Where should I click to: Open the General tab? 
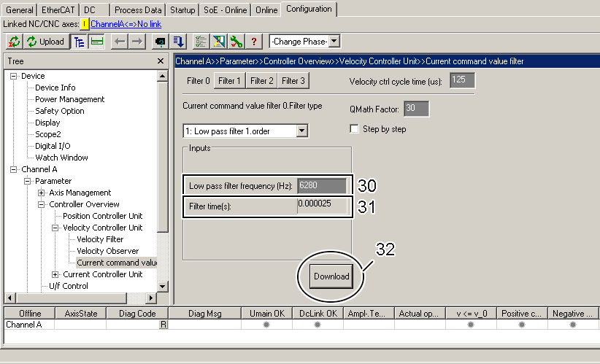coord(20,10)
